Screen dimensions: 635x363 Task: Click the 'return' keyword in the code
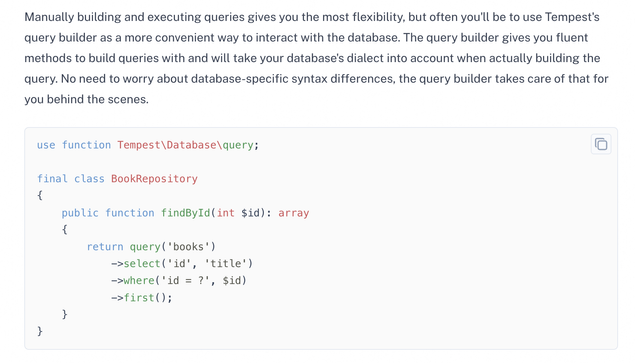[x=105, y=247]
